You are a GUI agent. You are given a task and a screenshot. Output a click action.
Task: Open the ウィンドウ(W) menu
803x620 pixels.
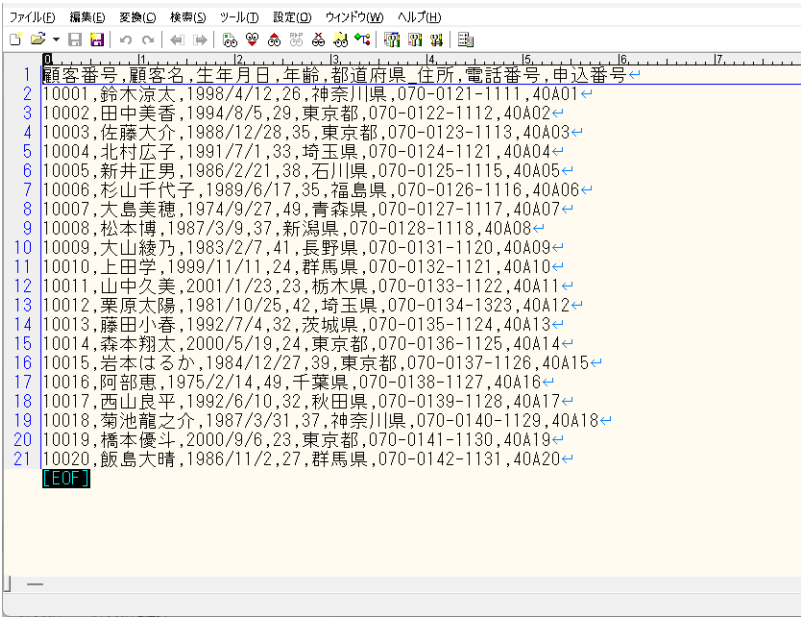pos(354,17)
